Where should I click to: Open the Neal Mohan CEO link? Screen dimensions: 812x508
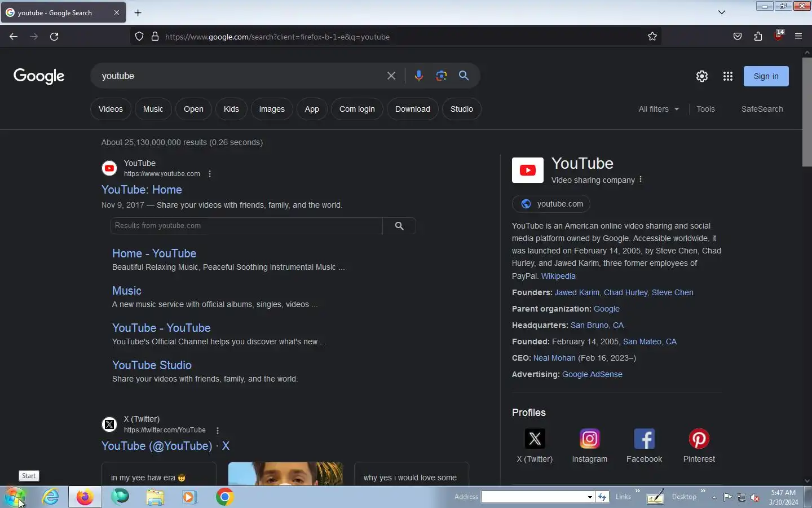(554, 358)
